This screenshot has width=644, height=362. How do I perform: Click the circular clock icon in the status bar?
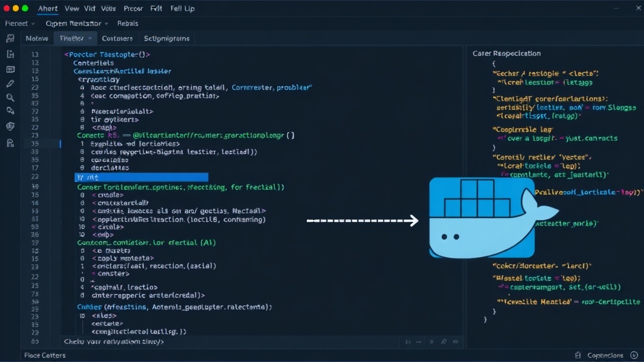[634, 355]
